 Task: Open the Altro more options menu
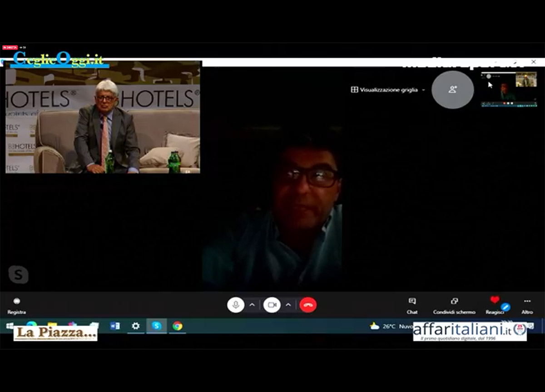(527, 305)
